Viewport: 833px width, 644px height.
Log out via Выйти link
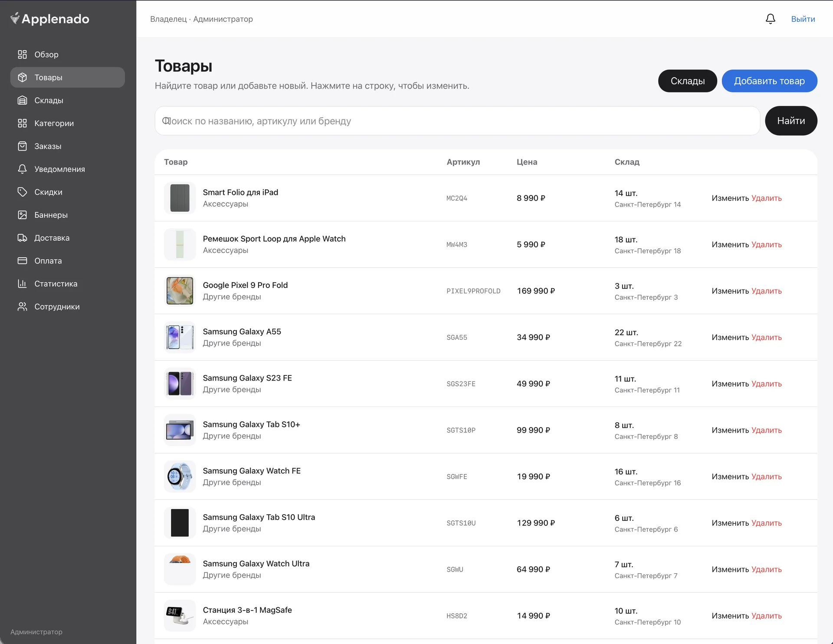pos(803,19)
